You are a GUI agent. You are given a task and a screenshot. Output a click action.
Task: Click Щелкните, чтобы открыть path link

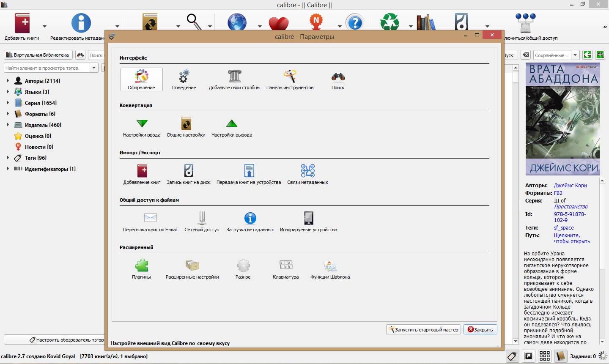pos(572,238)
